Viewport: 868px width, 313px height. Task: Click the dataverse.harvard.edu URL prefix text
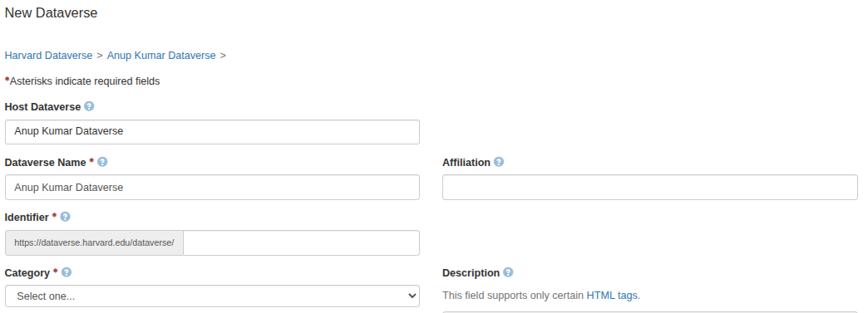tap(94, 242)
